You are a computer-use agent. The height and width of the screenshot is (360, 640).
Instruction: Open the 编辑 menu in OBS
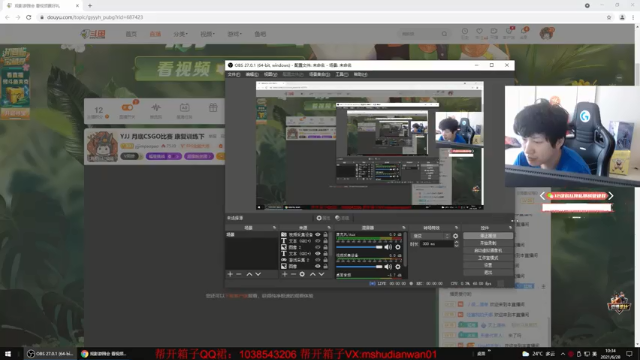(252, 74)
